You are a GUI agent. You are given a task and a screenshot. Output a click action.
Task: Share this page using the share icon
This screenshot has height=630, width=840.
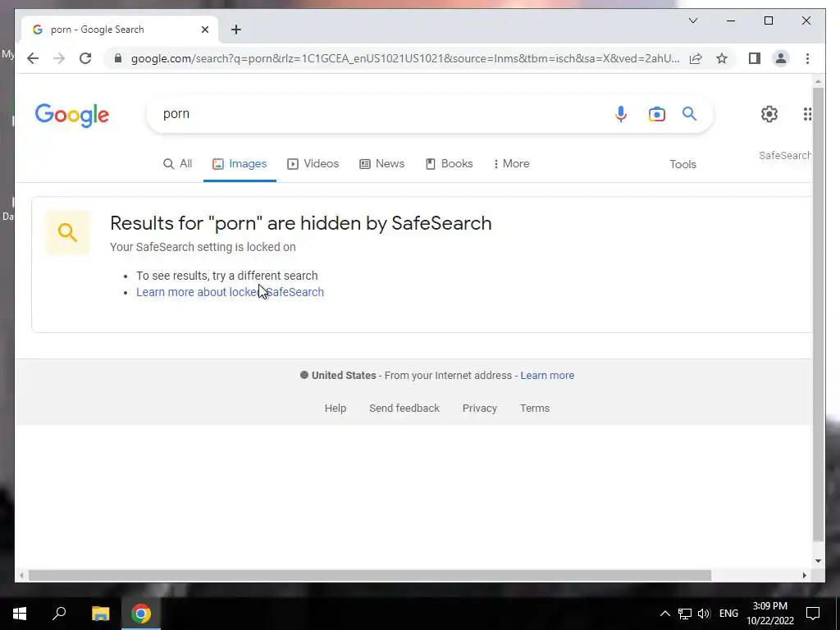696,58
